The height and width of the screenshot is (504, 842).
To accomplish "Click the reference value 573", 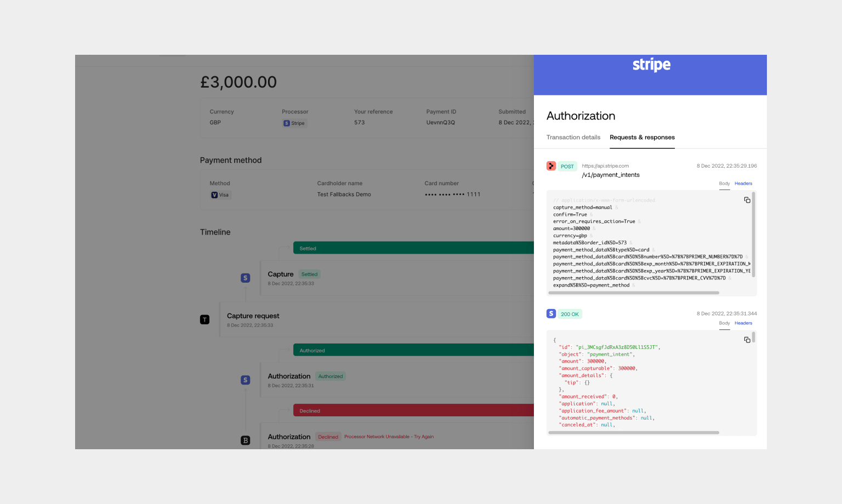I will 359,123.
